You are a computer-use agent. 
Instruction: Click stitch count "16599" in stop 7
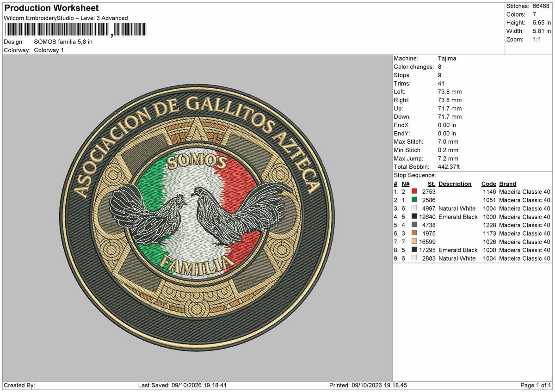point(427,242)
